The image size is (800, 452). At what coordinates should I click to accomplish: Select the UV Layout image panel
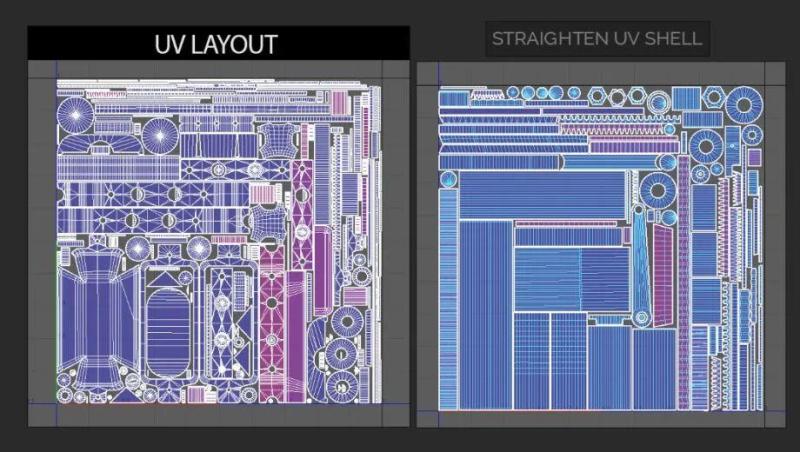point(218,244)
